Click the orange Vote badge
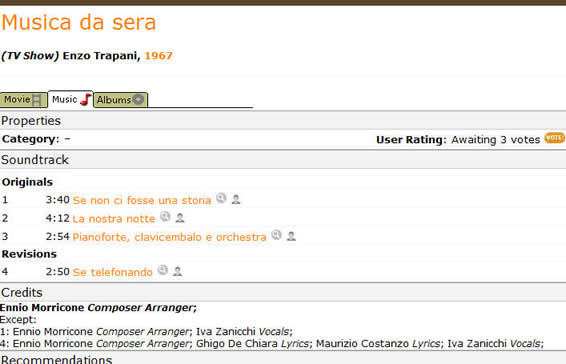 coord(555,138)
